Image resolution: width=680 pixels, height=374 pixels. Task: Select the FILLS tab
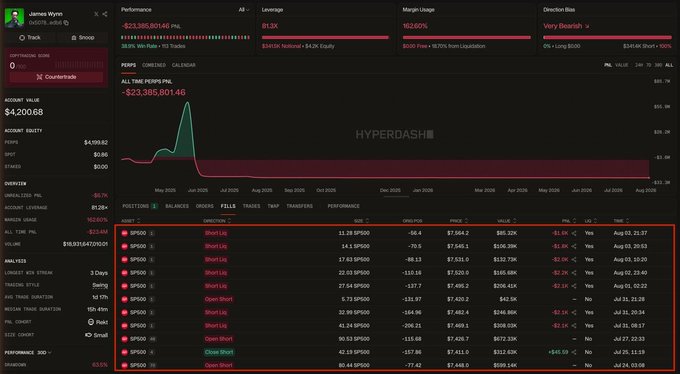coord(228,206)
